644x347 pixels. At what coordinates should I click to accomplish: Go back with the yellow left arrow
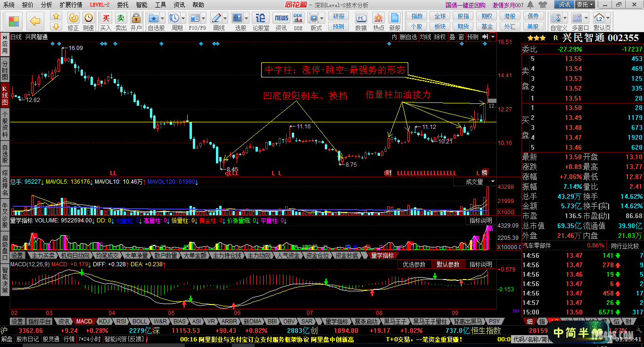click(x=35, y=21)
